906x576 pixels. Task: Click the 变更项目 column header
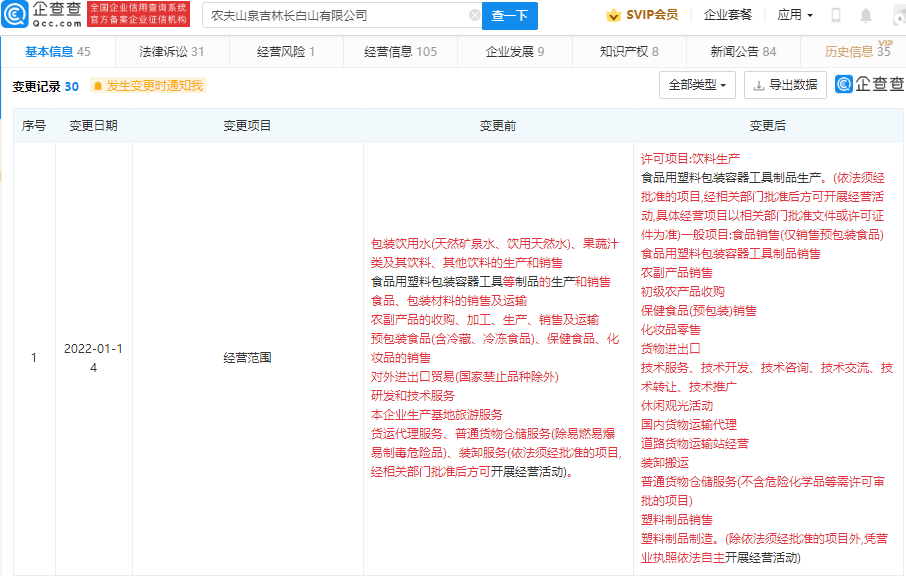tap(247, 125)
